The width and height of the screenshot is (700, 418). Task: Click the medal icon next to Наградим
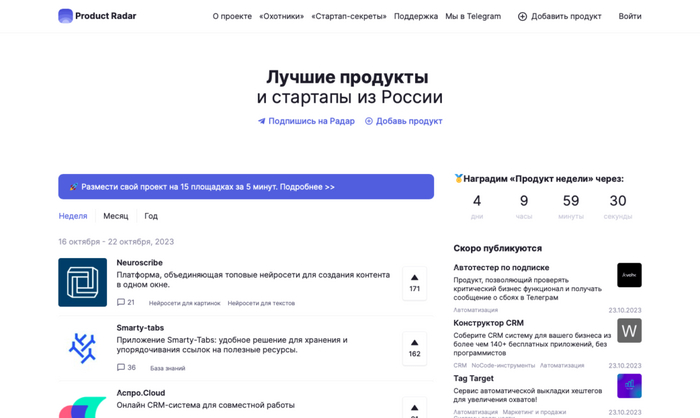(x=458, y=179)
